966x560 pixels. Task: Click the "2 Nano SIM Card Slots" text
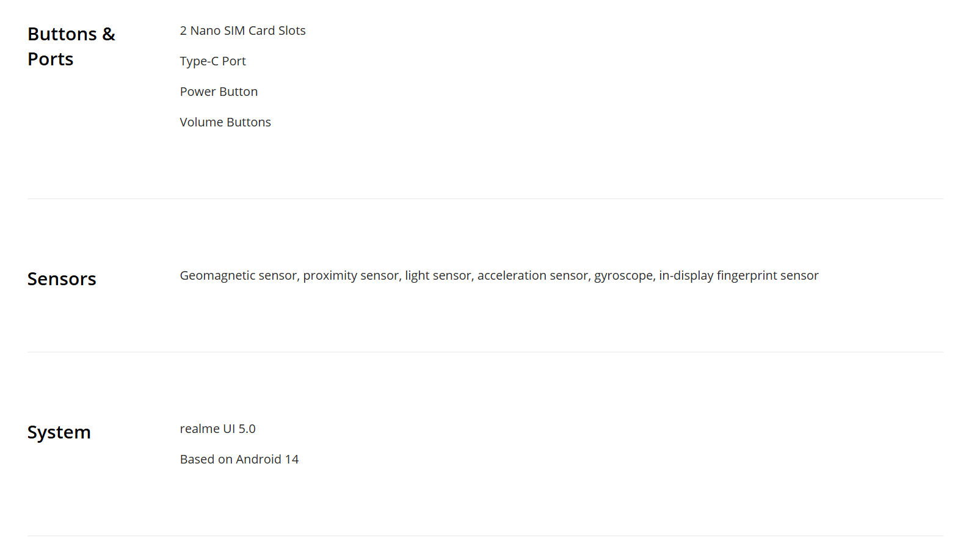(x=242, y=31)
